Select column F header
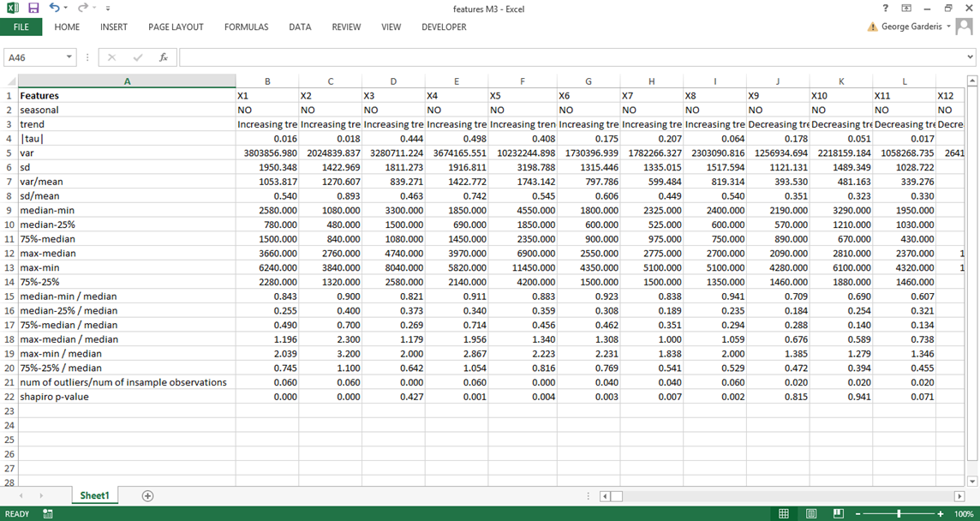Viewport: 980px width, 521px height. (523, 81)
